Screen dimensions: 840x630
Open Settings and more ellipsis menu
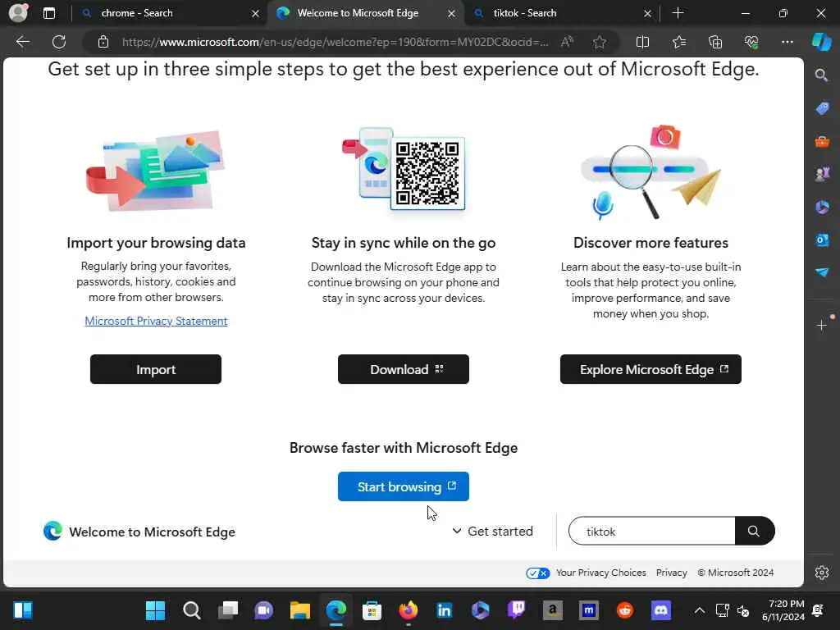[787, 42]
